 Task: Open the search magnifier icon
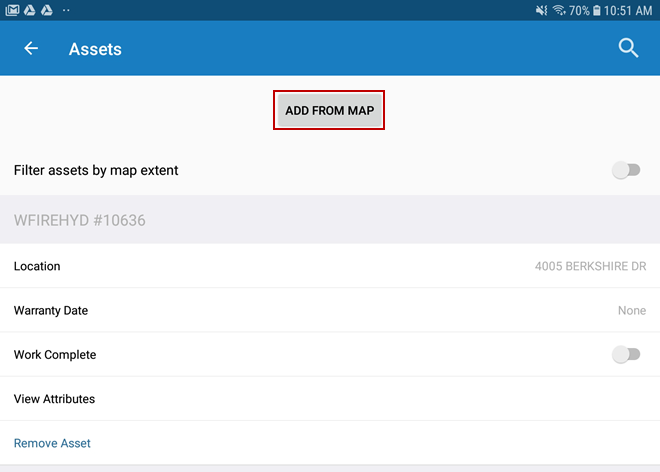click(x=628, y=48)
